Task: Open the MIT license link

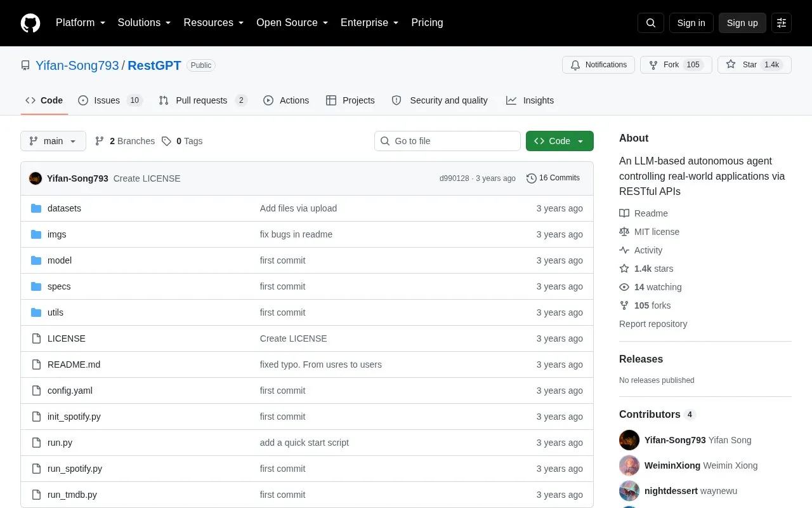Action: pyautogui.click(x=649, y=232)
